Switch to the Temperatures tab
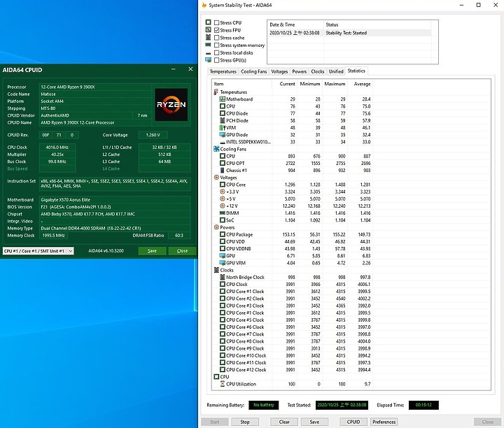 coord(223,71)
